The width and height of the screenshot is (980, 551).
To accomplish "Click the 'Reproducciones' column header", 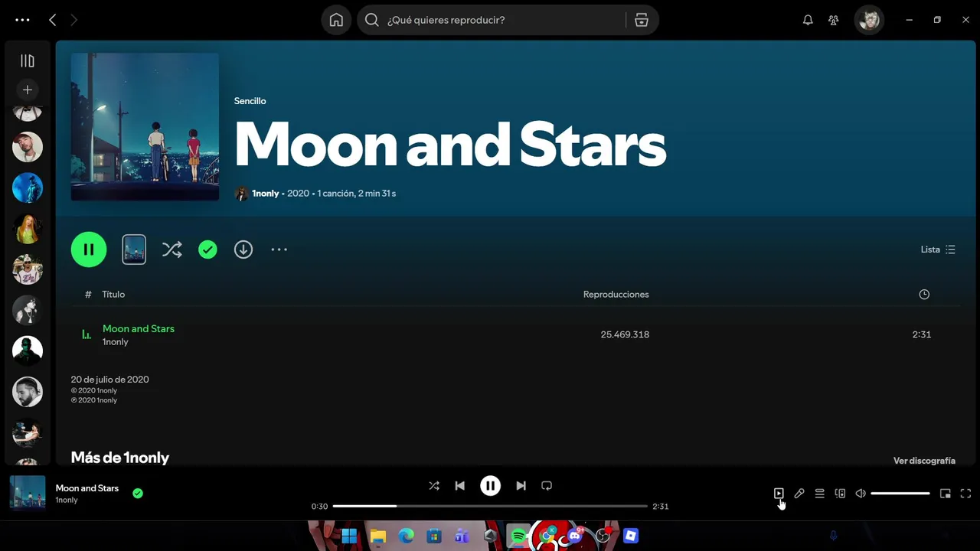I will tap(616, 295).
